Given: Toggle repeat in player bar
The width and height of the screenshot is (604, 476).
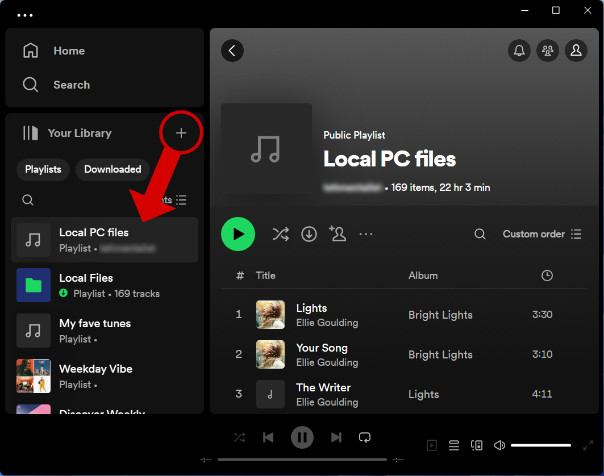Looking at the screenshot, I should (x=364, y=437).
